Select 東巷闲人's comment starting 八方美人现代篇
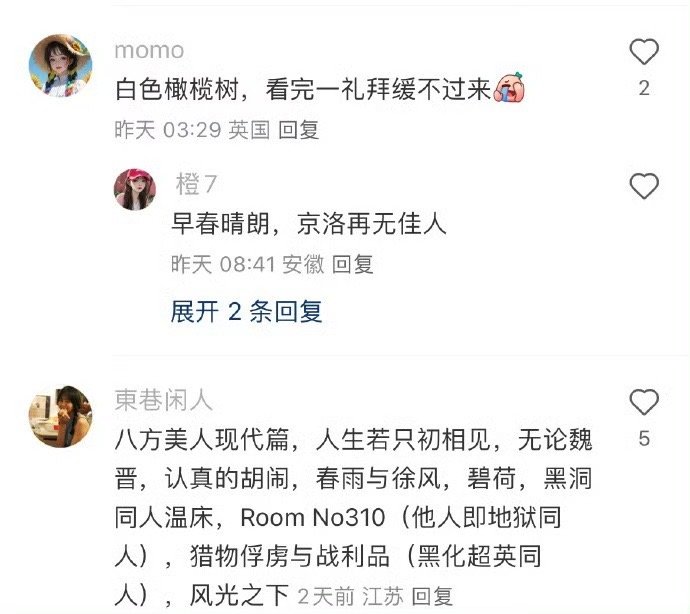 pyautogui.click(x=353, y=518)
